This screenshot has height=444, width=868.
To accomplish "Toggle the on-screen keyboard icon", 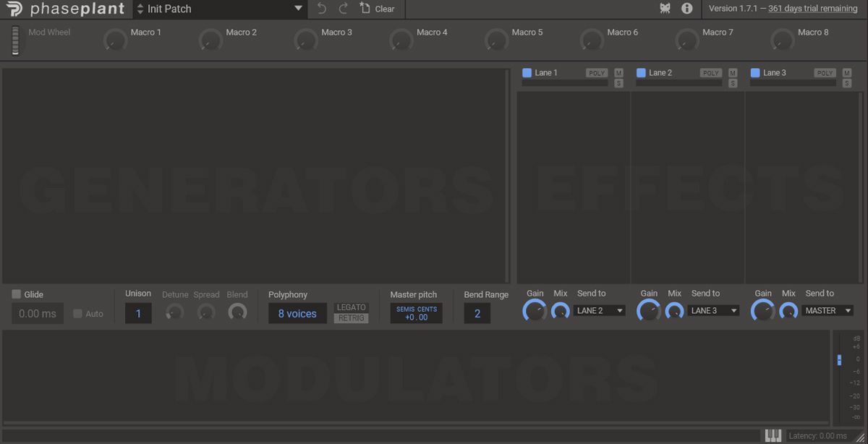I will (773, 436).
